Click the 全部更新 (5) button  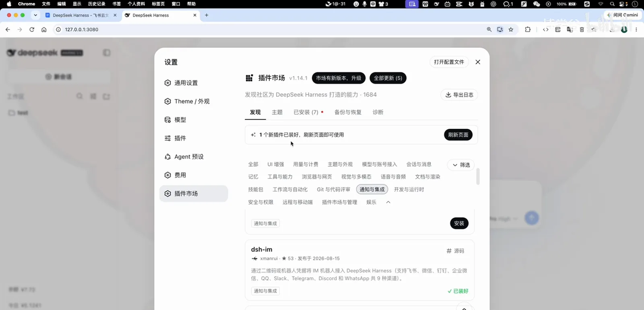pos(388,78)
